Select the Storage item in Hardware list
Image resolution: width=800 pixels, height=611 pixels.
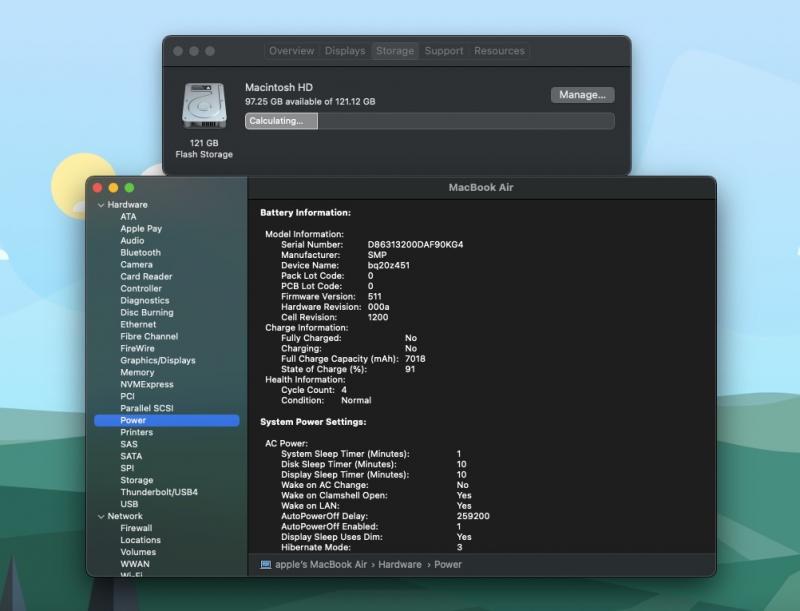click(137, 481)
